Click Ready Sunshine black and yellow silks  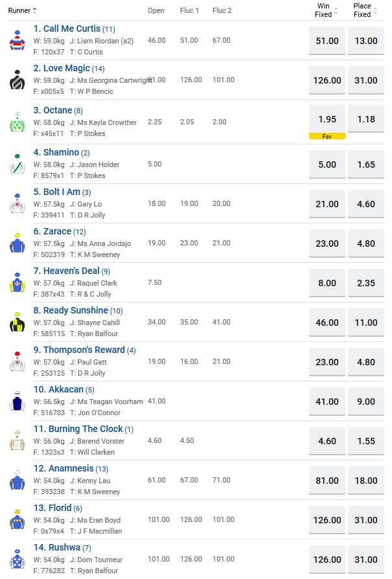[17, 323]
